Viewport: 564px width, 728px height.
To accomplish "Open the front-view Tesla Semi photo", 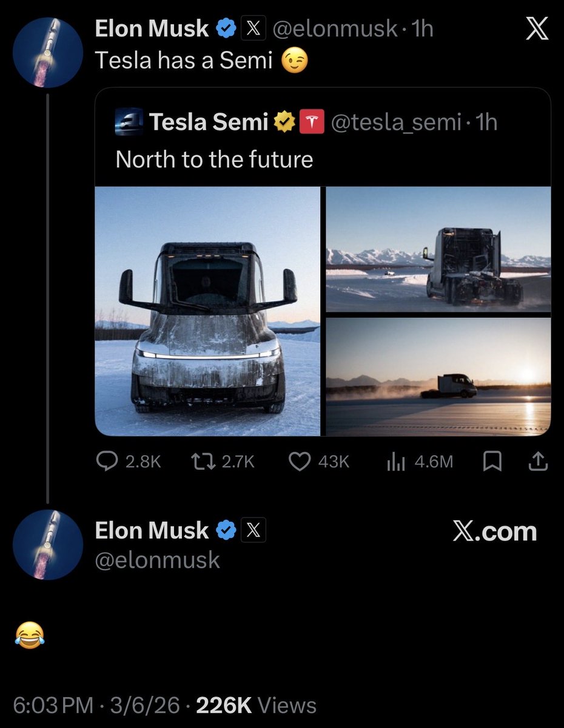I will click(207, 311).
